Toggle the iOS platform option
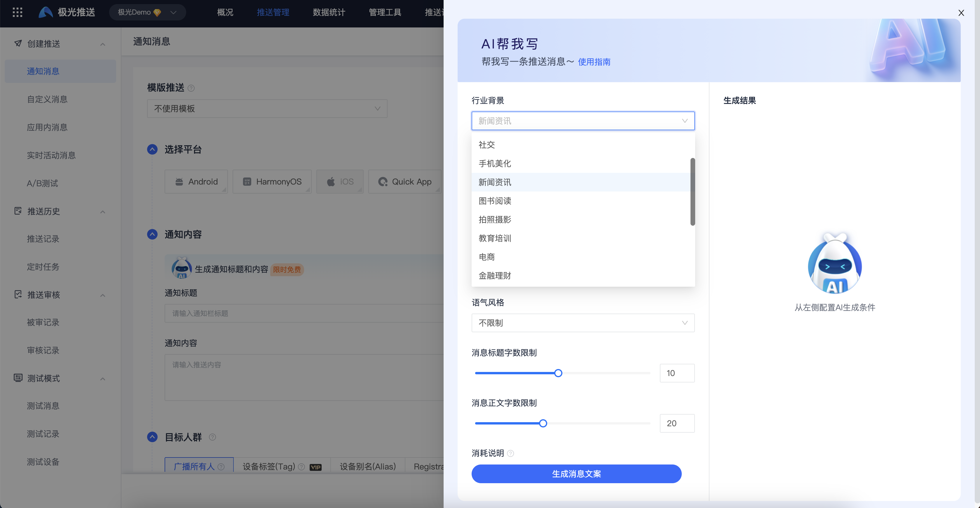 pyautogui.click(x=340, y=182)
